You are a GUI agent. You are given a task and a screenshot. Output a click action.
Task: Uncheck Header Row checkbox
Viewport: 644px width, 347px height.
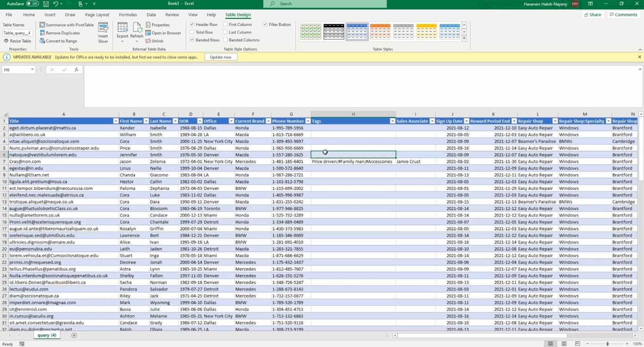point(192,25)
